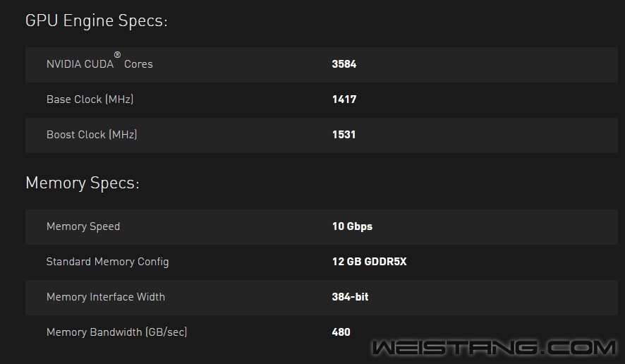
Task: Select the Memory Speed label
Action: (x=83, y=226)
